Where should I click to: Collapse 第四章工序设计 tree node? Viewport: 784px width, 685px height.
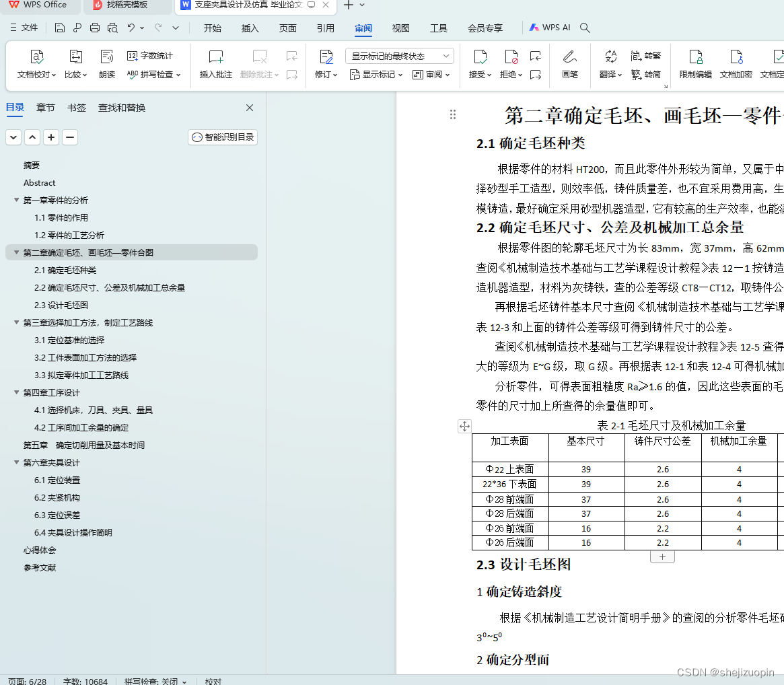coord(17,392)
